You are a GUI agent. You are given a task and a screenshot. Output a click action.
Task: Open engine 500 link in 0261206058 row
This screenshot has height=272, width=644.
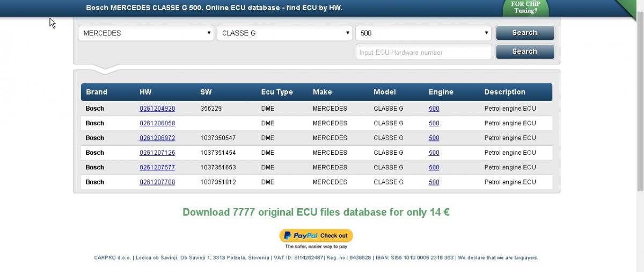coord(434,123)
